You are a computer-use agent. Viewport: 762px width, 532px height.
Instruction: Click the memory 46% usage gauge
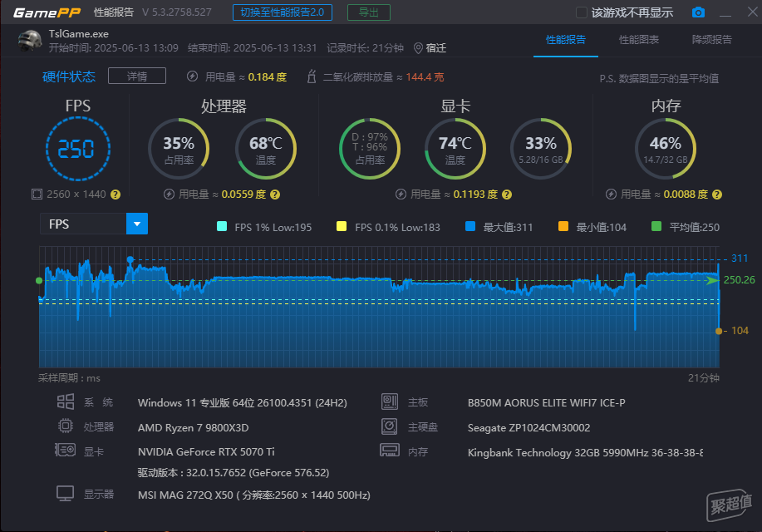[x=666, y=149]
